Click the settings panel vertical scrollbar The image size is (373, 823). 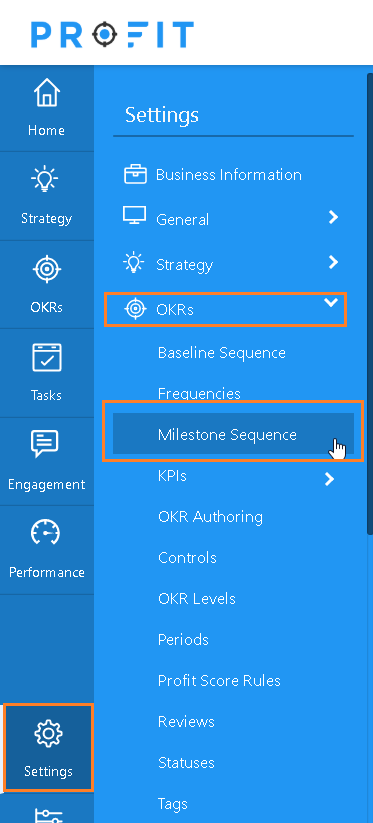pos(370,304)
